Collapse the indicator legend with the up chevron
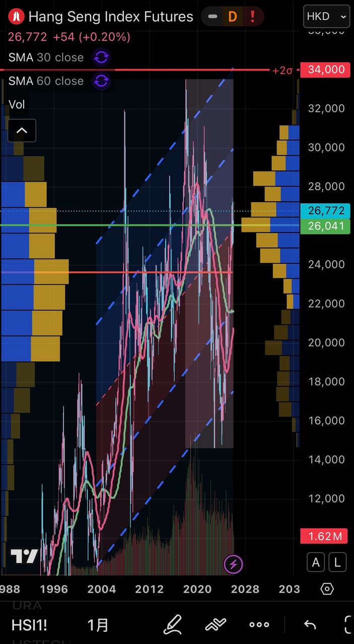The height and width of the screenshot is (644, 354). tap(22, 131)
